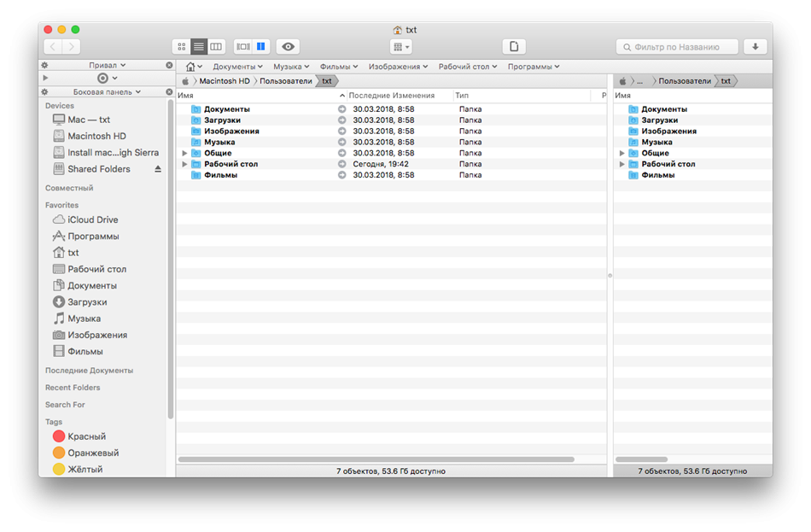The width and height of the screenshot is (811, 532).
Task: Open the Привал panel title dropdown
Action: click(107, 65)
